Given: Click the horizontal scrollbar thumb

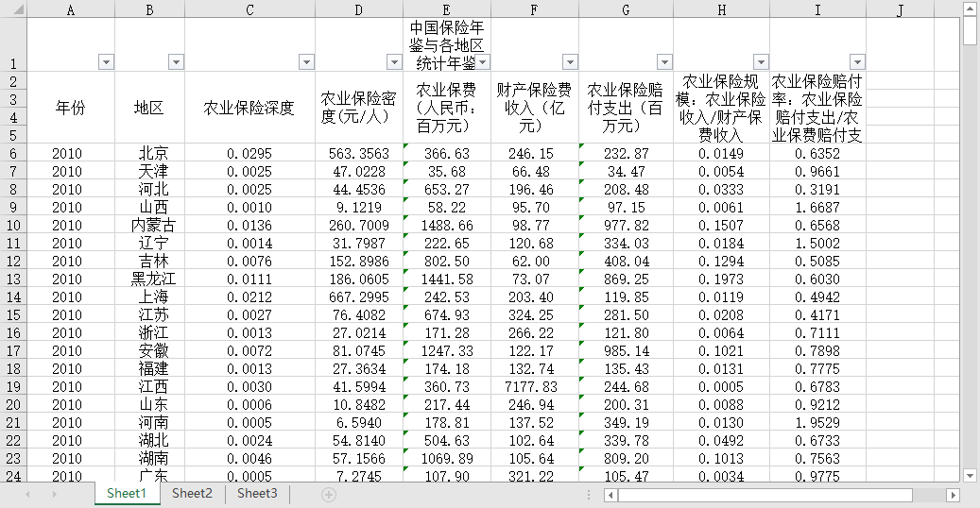Looking at the screenshot, I should point(765,496).
